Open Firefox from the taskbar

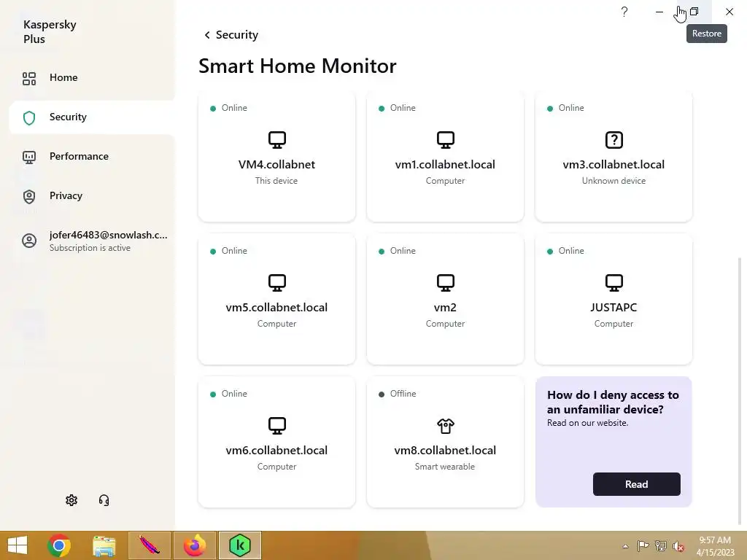[x=194, y=545]
